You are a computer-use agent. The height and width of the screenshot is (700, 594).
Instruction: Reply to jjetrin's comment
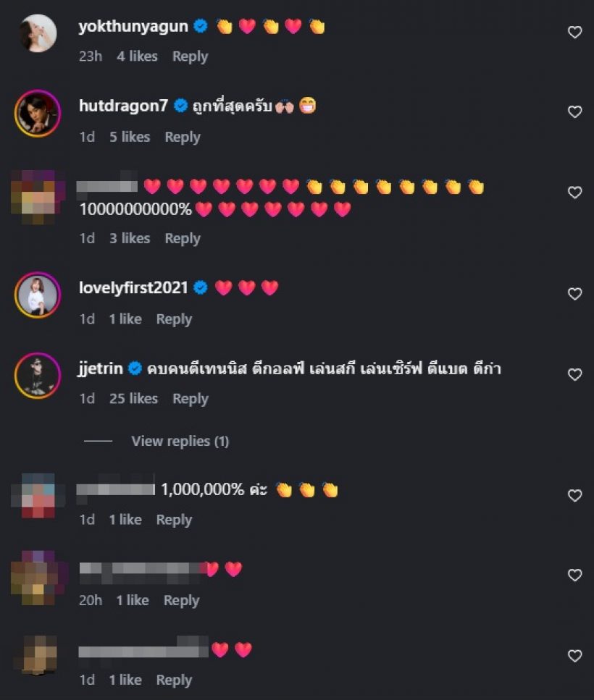click(x=191, y=399)
